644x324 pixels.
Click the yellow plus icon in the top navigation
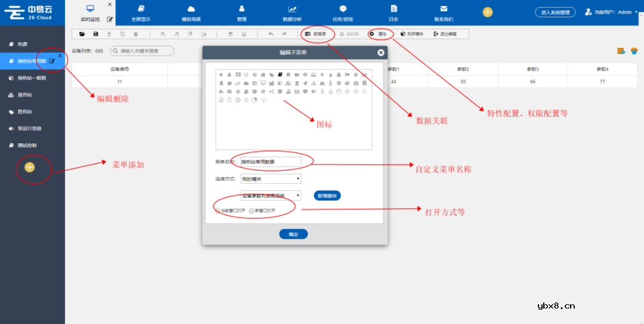[487, 12]
